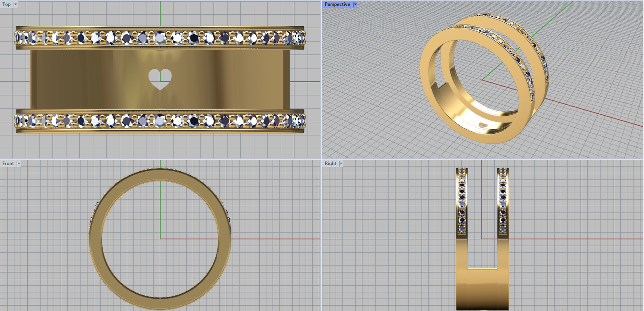Select the left gem-set band in Right view
This screenshot has width=644, height=311.
coord(462,201)
